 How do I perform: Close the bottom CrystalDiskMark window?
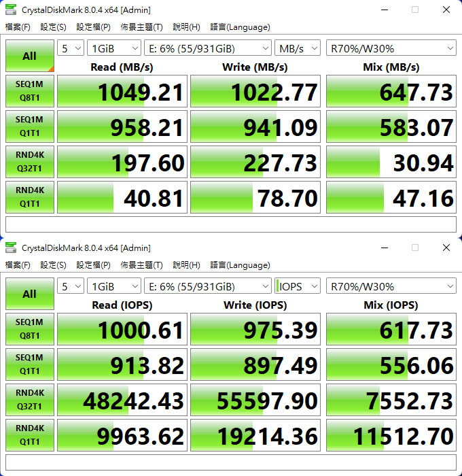[x=446, y=248]
